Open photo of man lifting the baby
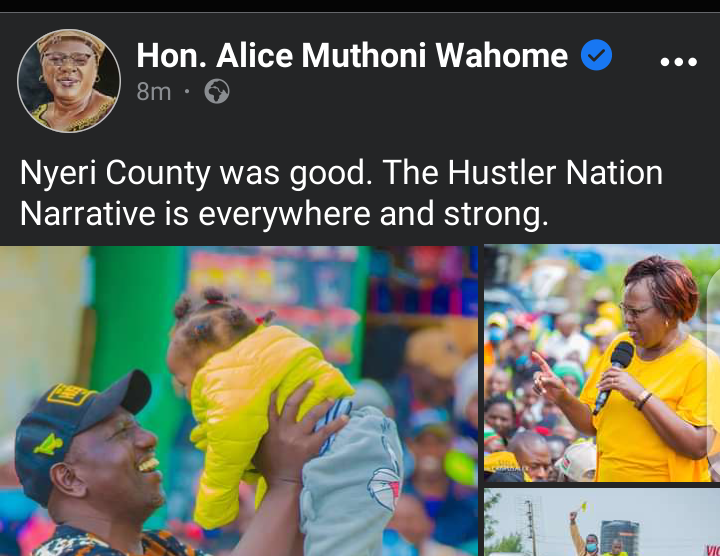This screenshot has width=720, height=556. pos(239,401)
